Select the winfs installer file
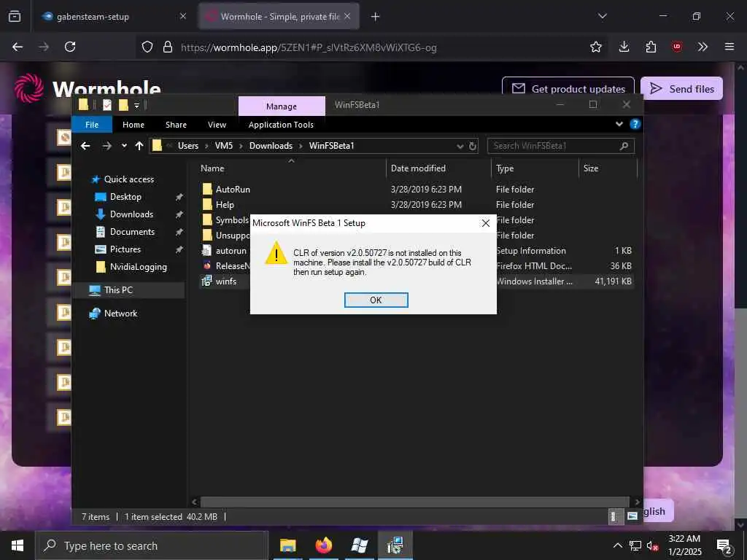The width and height of the screenshot is (747, 560). (226, 281)
